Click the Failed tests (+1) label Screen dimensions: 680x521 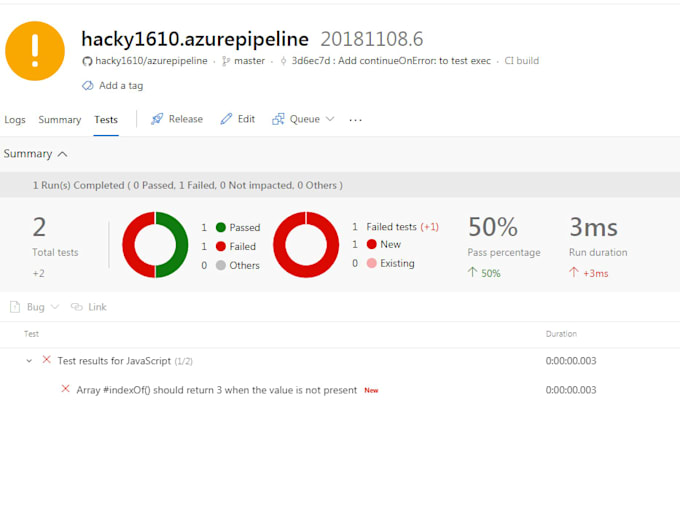pos(402,227)
